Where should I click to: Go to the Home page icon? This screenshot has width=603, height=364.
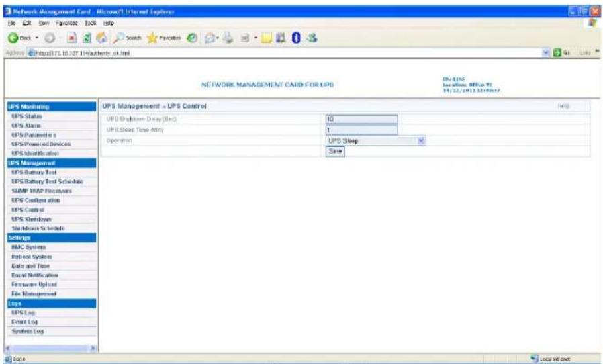102,38
